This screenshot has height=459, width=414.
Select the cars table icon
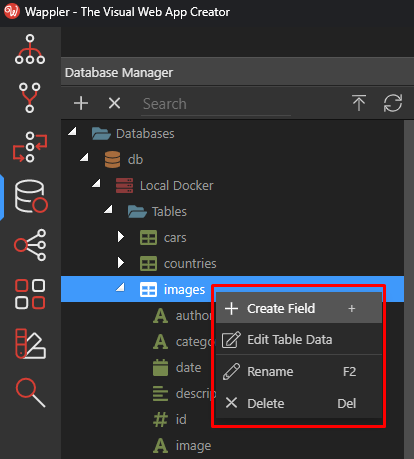[x=148, y=238]
